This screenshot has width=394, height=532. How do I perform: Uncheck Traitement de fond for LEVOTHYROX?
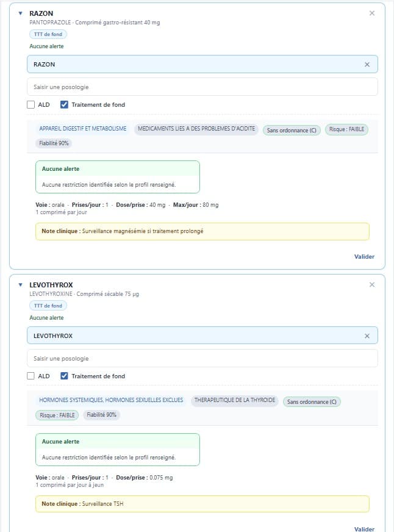[64, 376]
